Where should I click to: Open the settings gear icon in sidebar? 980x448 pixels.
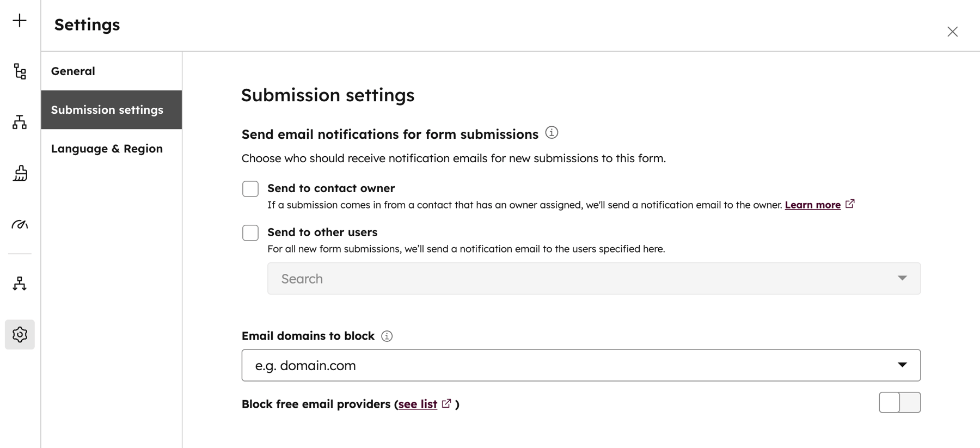(x=20, y=334)
